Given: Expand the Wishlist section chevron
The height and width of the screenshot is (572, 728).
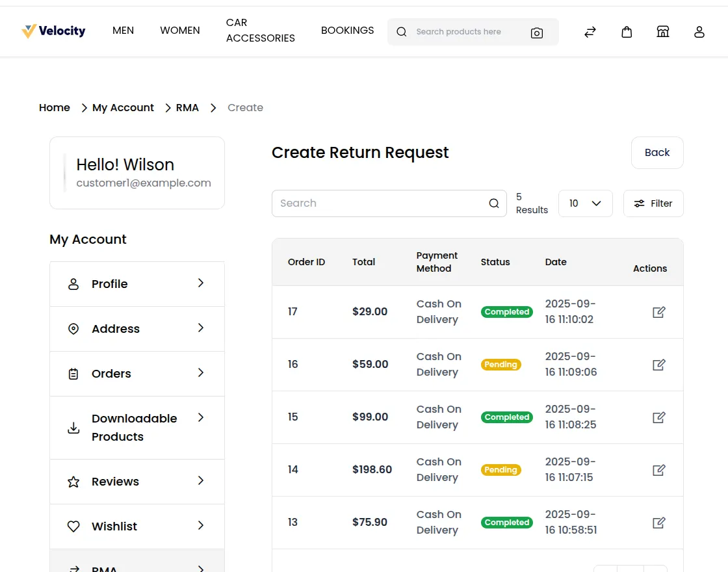Looking at the screenshot, I should tap(201, 526).
